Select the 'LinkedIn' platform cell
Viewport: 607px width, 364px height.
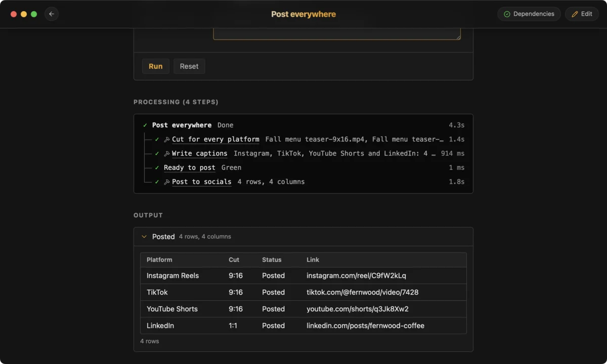coord(160,326)
